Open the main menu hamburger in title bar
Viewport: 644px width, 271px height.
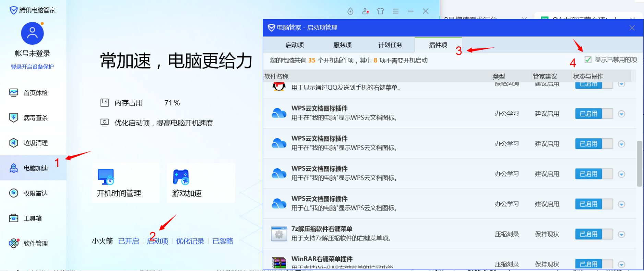tap(395, 11)
